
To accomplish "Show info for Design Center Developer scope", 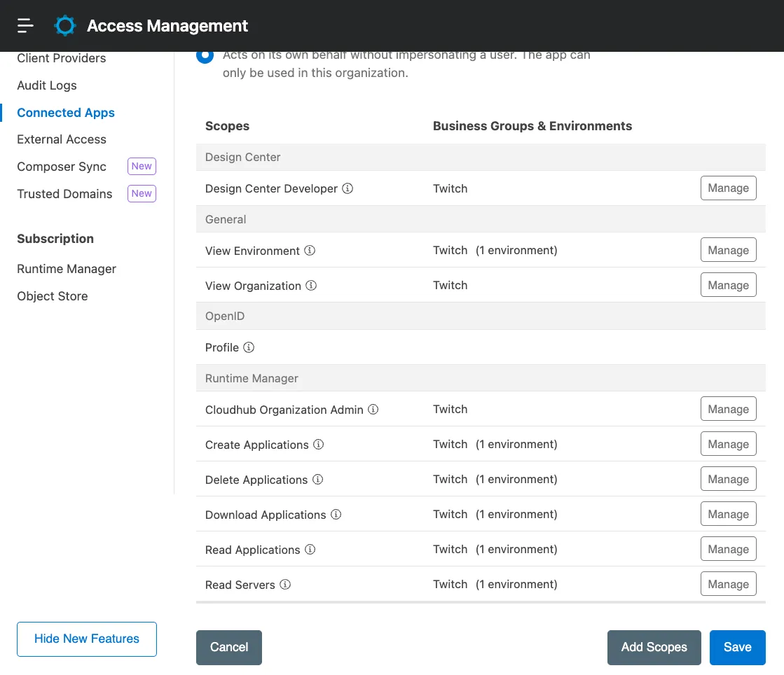I will [348, 188].
